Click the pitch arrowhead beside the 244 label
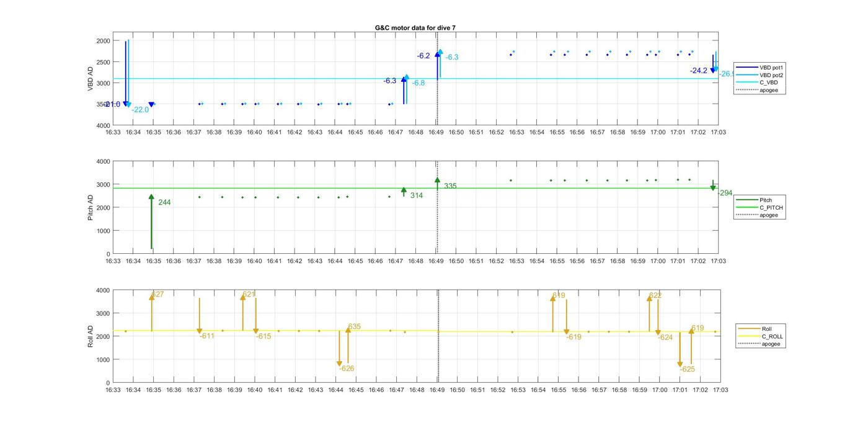The width and height of the screenshot is (868, 430). pos(151,197)
